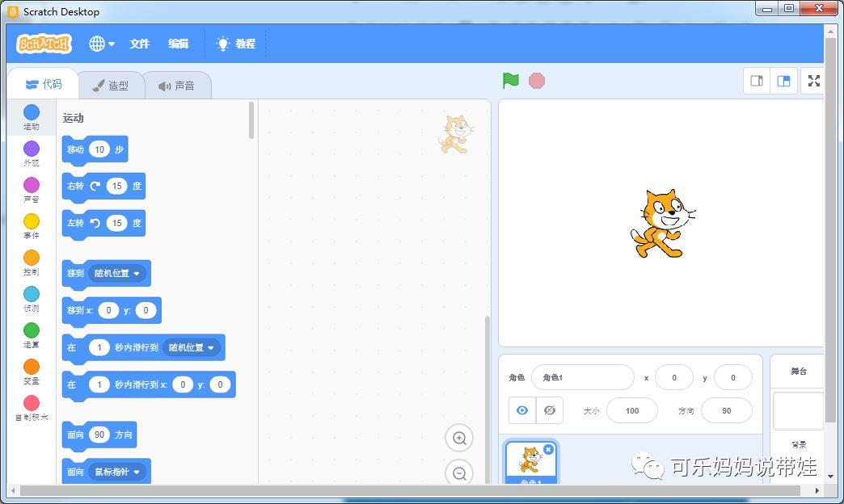Switch to the 声音 sounds tab

point(177,86)
